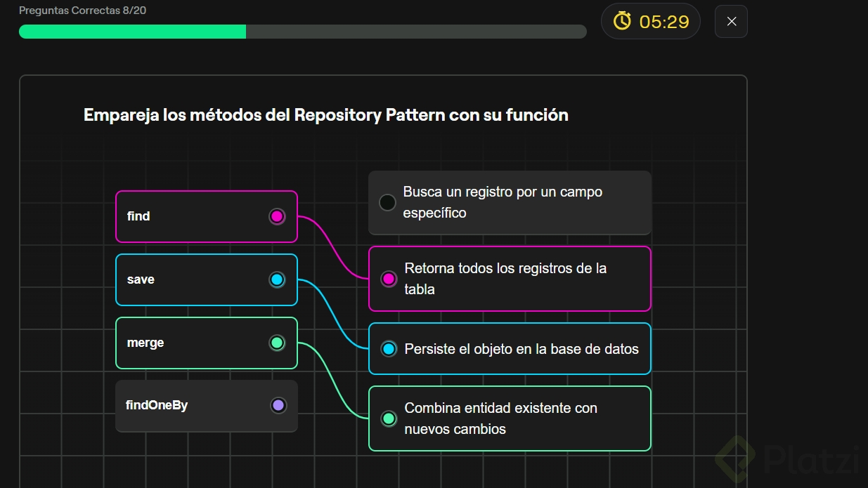Click cyan dot beside 'Persiste el objeto'
868x488 pixels.
(389, 348)
